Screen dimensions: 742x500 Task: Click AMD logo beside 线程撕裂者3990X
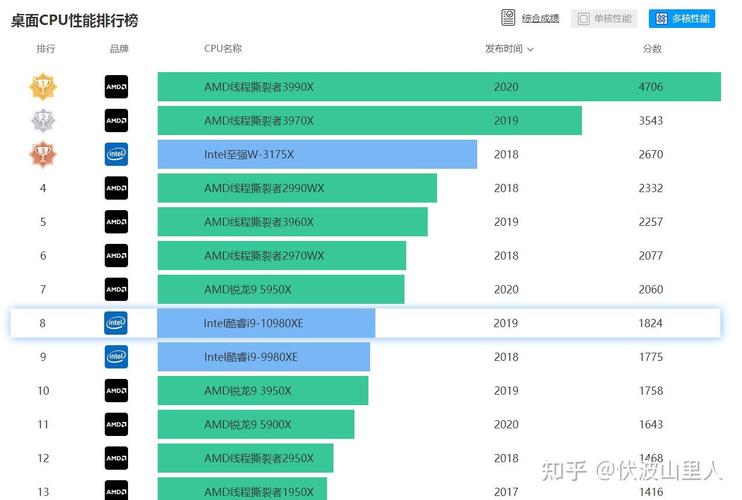[x=116, y=87]
